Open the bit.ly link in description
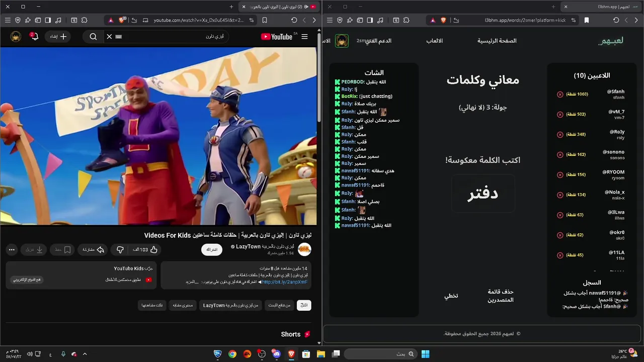Image resolution: width=644 pixels, height=362 pixels. click(x=284, y=282)
